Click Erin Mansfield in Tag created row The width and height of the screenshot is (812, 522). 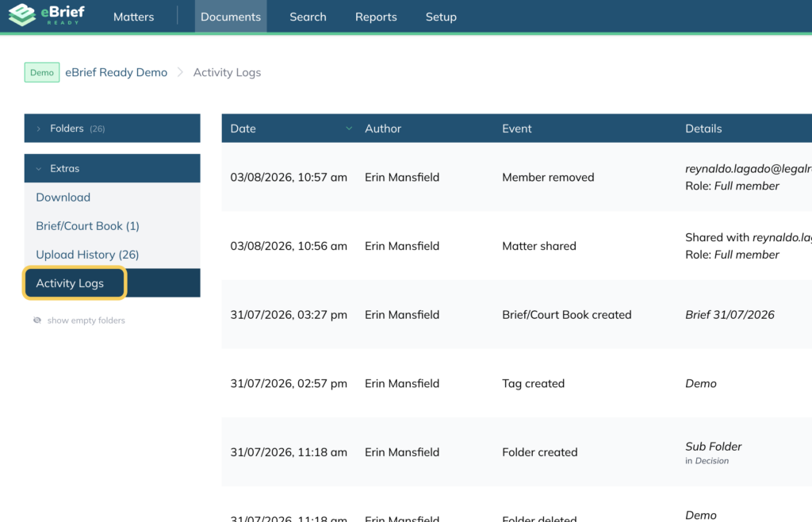[402, 384]
